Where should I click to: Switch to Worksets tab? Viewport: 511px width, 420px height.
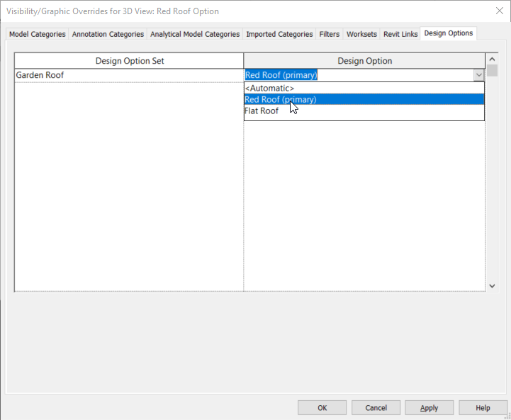[x=361, y=34]
